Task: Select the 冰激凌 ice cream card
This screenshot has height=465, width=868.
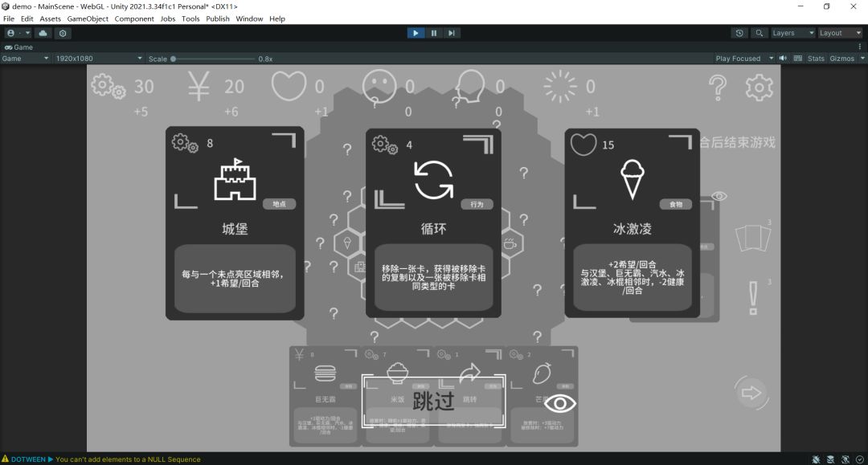Action: tap(633, 222)
